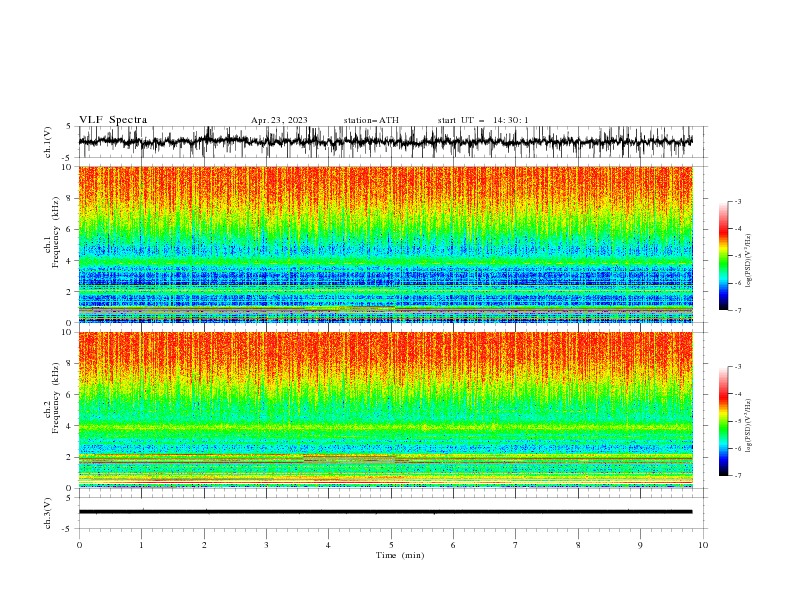792x612 pixels.
Task: Click the "-3" label on ch.1 colorbar
Action: pyautogui.click(x=738, y=201)
